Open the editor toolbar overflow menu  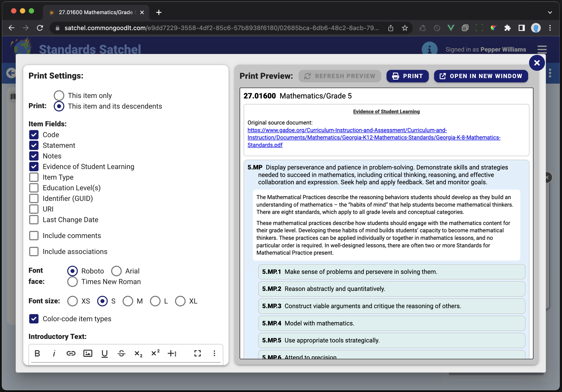coord(214,353)
